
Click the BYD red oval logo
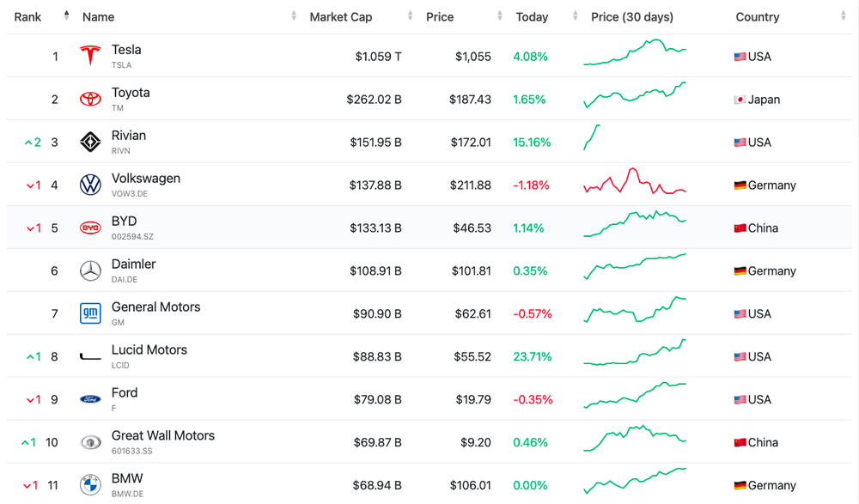[x=90, y=228]
